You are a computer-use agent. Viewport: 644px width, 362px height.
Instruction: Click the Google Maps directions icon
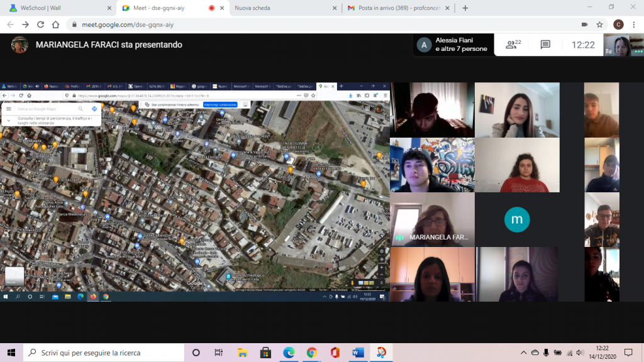click(x=94, y=109)
